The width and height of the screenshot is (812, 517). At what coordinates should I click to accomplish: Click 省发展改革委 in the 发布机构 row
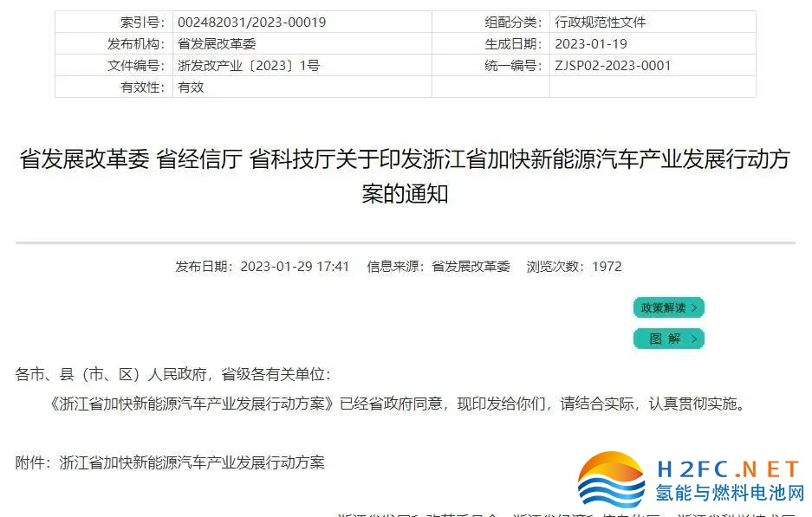tap(217, 43)
